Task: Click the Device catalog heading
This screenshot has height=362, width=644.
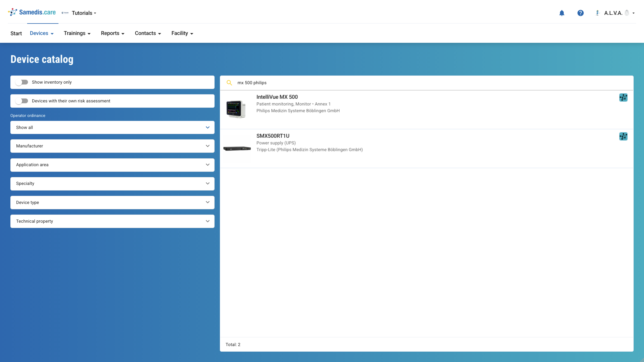Action: pyautogui.click(x=42, y=59)
